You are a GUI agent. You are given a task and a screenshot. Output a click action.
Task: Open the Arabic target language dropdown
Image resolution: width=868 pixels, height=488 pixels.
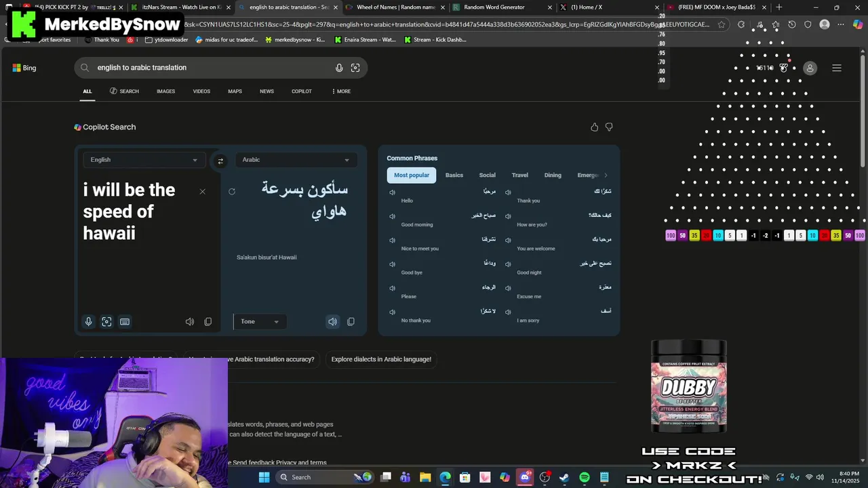pos(296,160)
